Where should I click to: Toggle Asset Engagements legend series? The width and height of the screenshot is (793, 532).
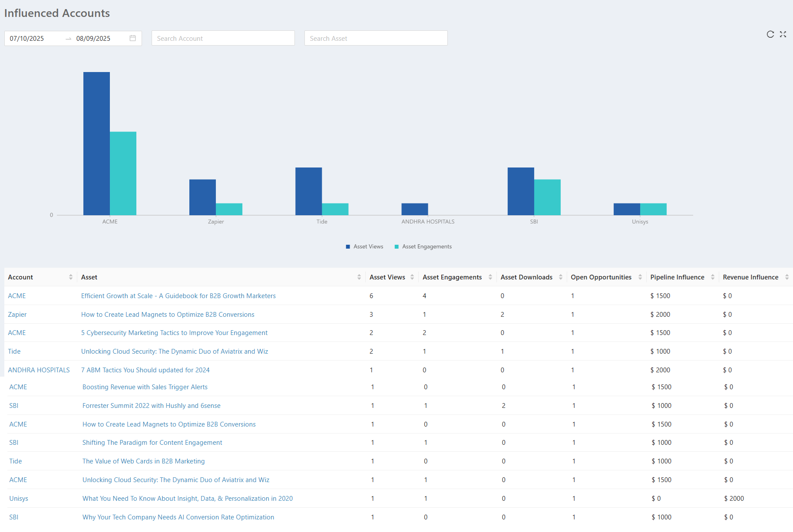[x=423, y=246]
